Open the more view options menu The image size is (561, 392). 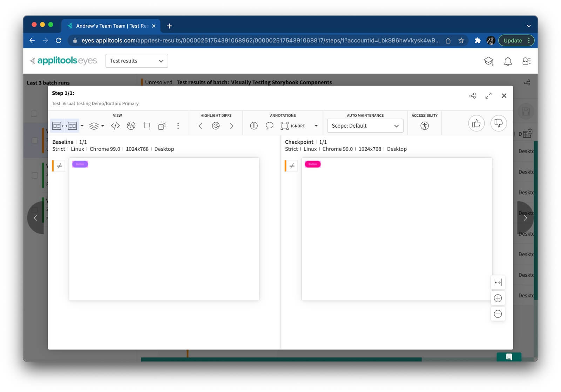(178, 126)
